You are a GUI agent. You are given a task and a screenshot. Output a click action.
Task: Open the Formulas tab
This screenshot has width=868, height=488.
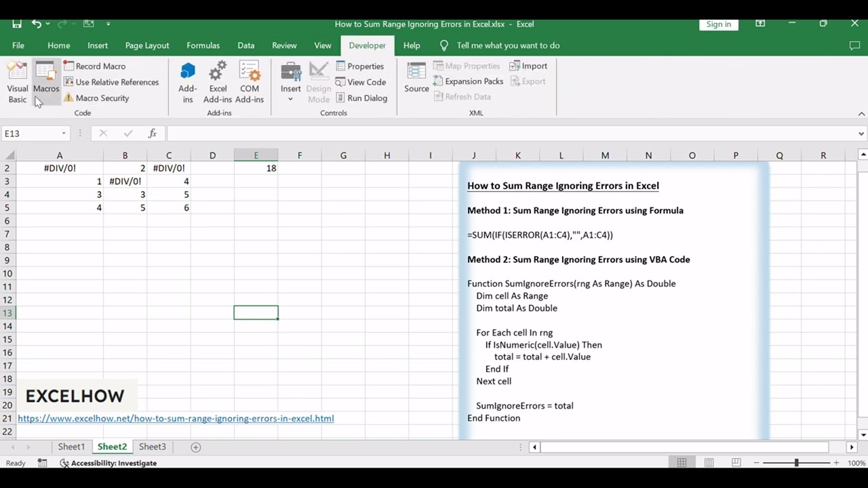tap(203, 45)
